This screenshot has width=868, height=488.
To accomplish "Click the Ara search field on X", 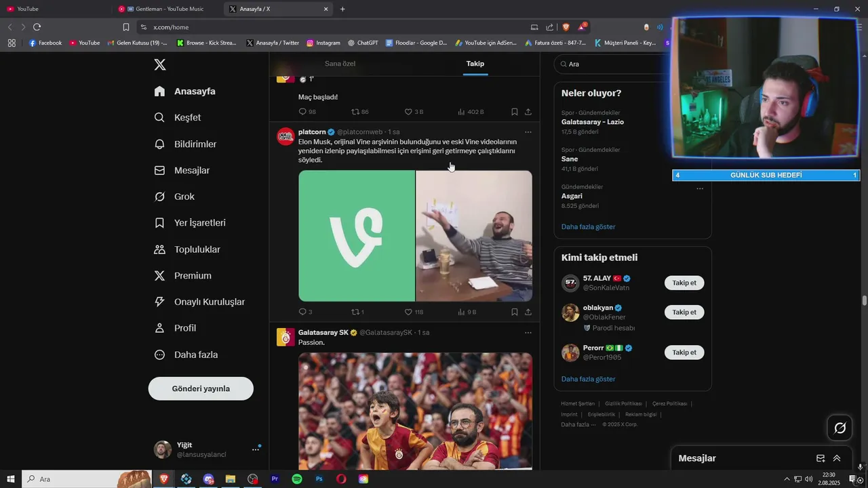I will (614, 64).
